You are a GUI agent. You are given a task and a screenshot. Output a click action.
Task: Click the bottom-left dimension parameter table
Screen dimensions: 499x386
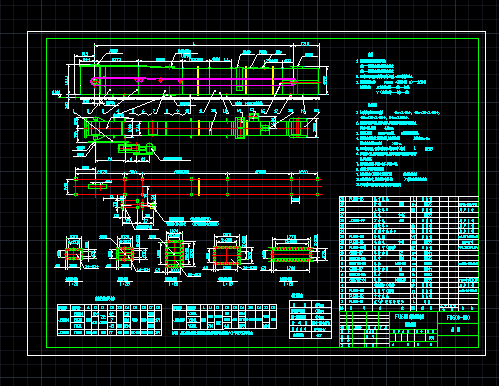click(110, 320)
